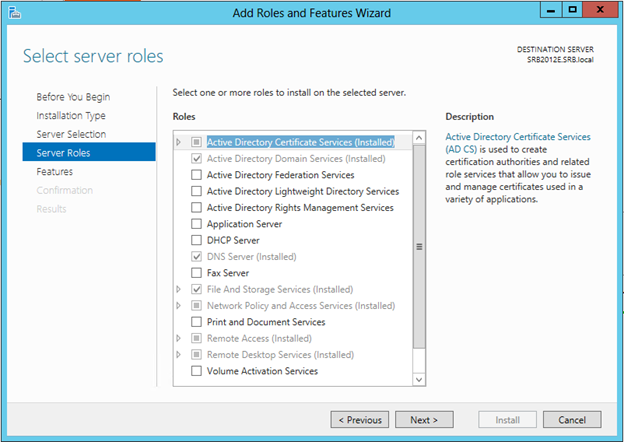Select the DHCP Server row text
The height and width of the screenshot is (442, 624).
pyautogui.click(x=233, y=240)
